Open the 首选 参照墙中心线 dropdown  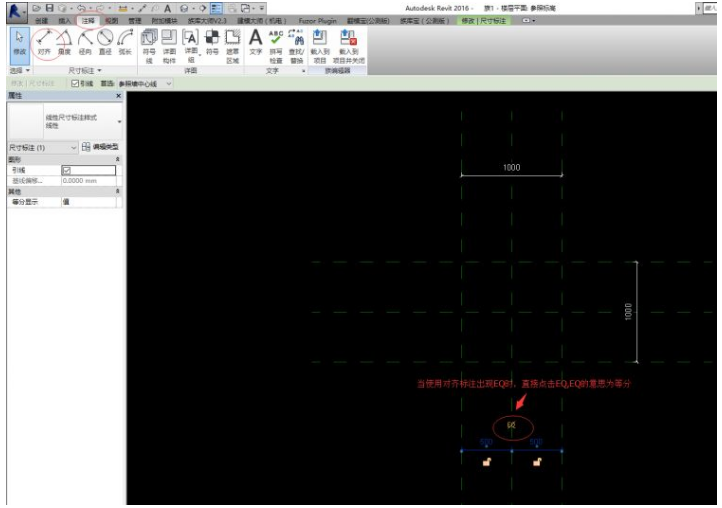144,83
